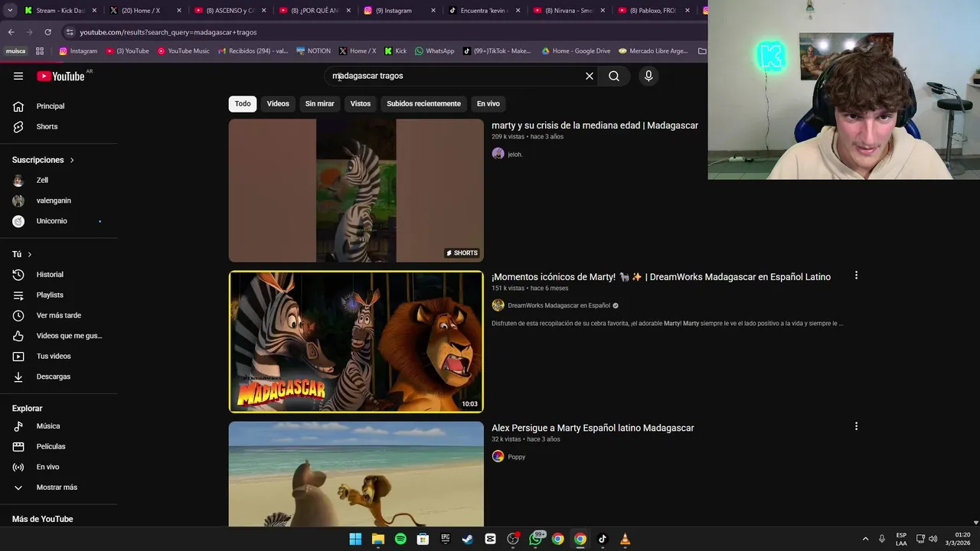Open Spotify from the taskbar
The height and width of the screenshot is (551, 980).
(x=400, y=539)
